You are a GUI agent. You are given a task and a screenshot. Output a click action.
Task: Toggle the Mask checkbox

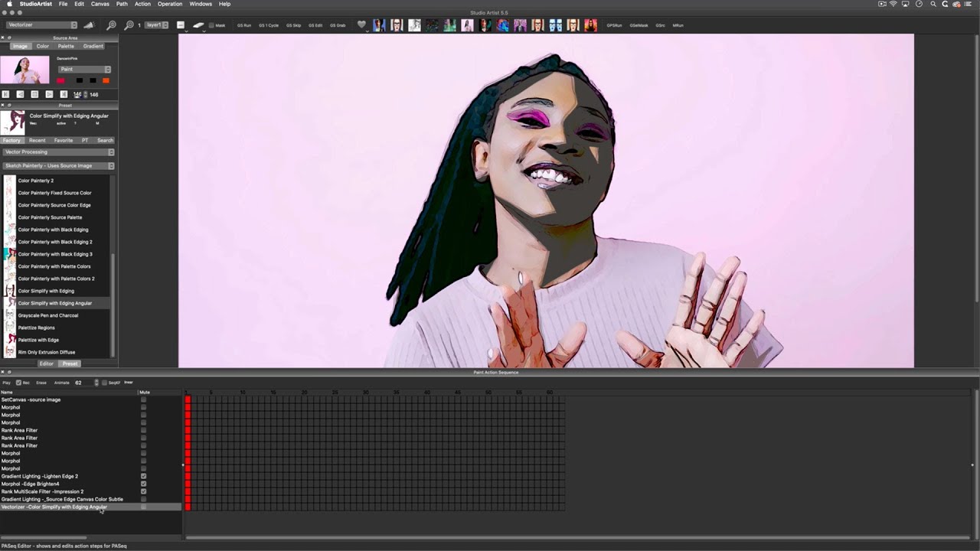211,25
